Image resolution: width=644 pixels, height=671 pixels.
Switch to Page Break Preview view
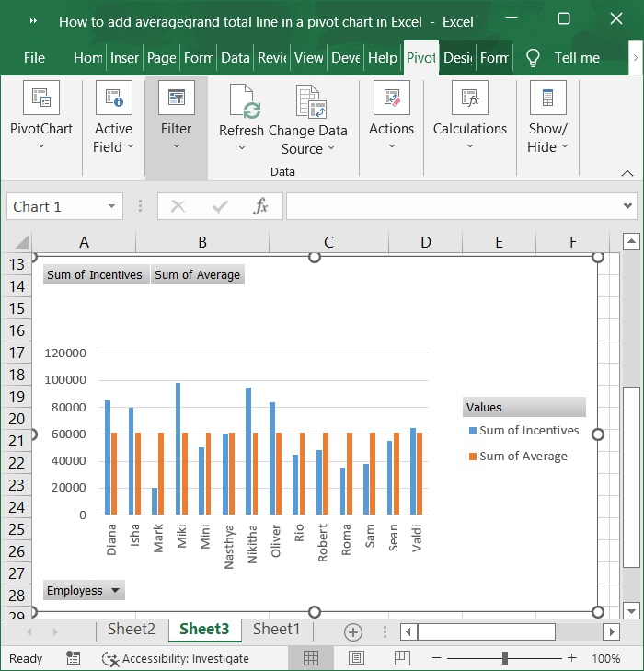tap(401, 658)
